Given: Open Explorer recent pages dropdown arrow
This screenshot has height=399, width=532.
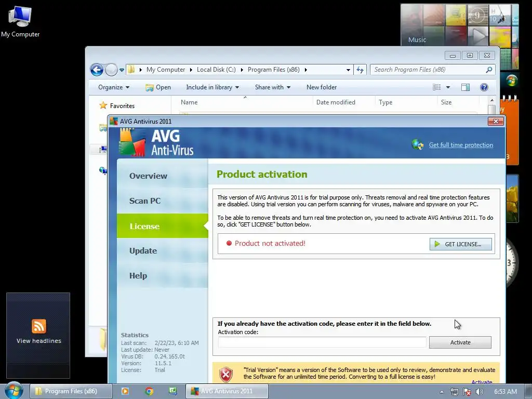Looking at the screenshot, I should 122,70.
